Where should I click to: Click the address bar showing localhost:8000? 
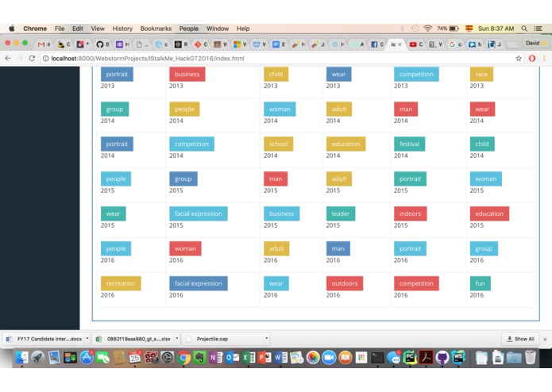click(x=278, y=59)
